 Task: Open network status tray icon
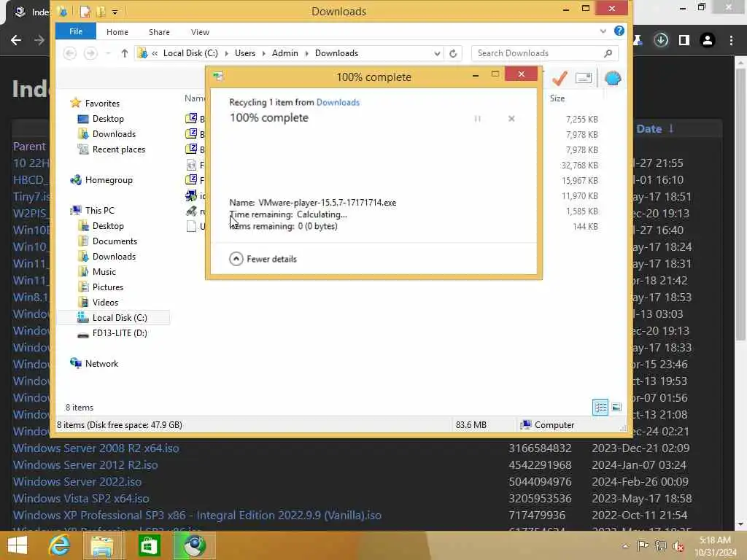pyautogui.click(x=660, y=546)
